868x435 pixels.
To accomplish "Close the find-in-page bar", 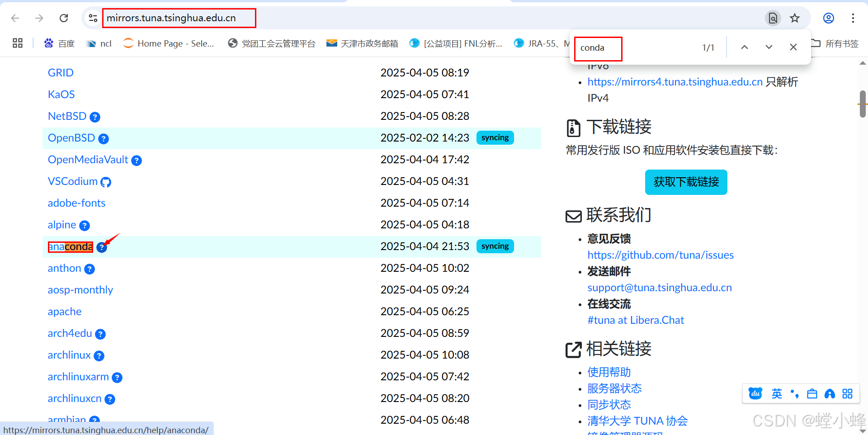I will pos(793,47).
